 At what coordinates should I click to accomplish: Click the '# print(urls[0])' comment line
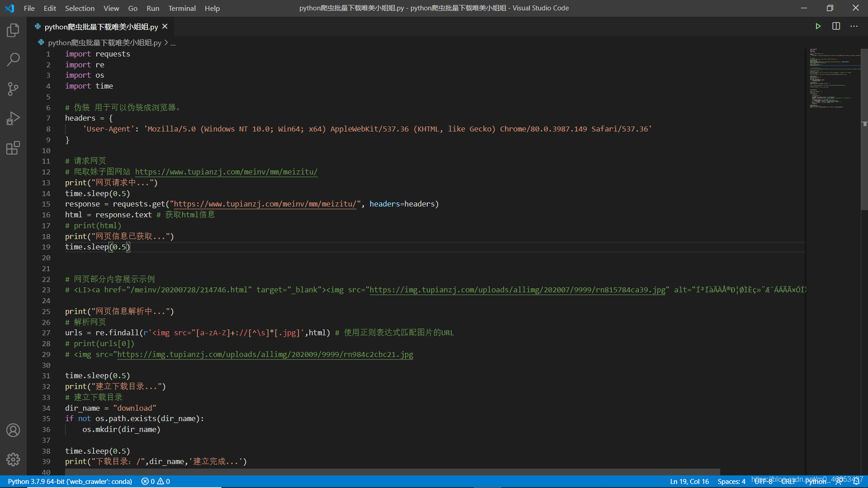[x=100, y=343]
